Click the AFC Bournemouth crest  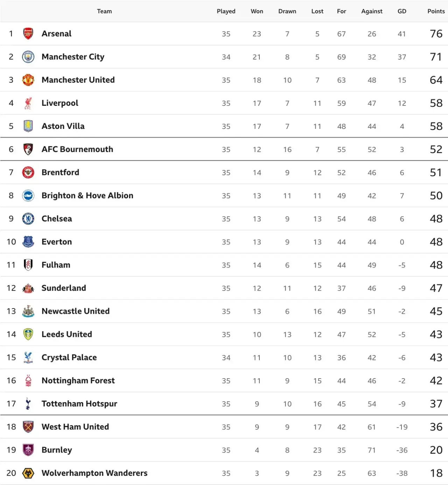pyautogui.click(x=28, y=149)
